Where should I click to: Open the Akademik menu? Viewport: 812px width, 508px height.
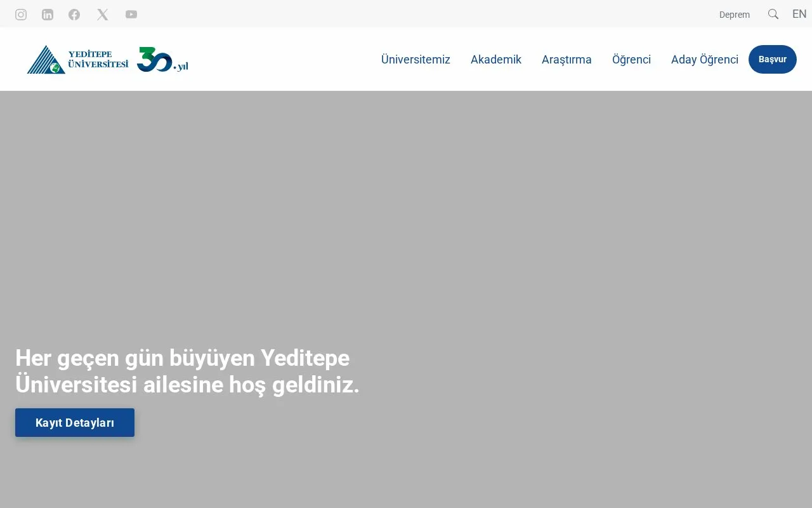click(496, 60)
